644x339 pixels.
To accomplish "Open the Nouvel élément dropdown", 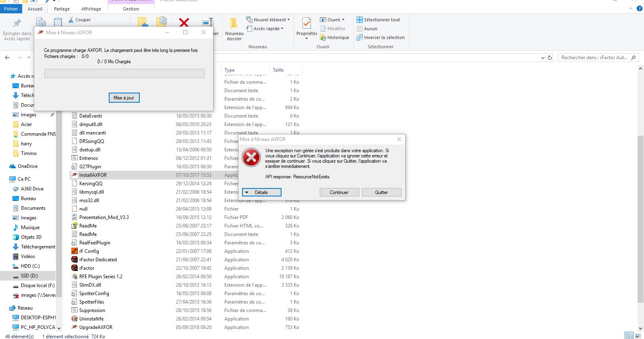I will click(x=268, y=19).
